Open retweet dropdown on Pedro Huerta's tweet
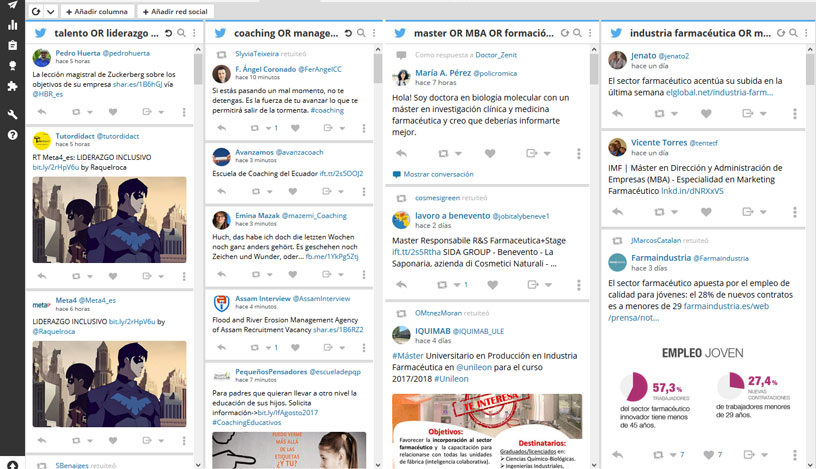Screen dimensions: 816x469 [x=90, y=112]
